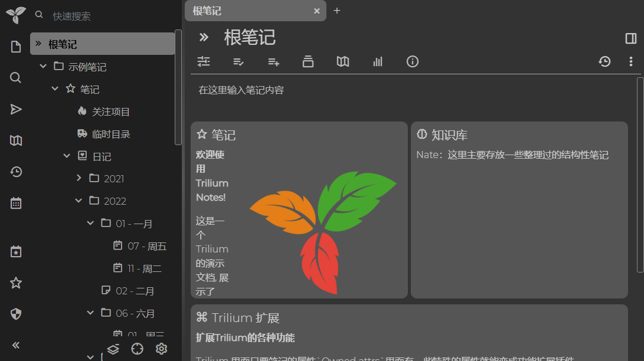644x361 pixels.
Task: Open the basic properties sliders ribbon tab
Action: 204,61
